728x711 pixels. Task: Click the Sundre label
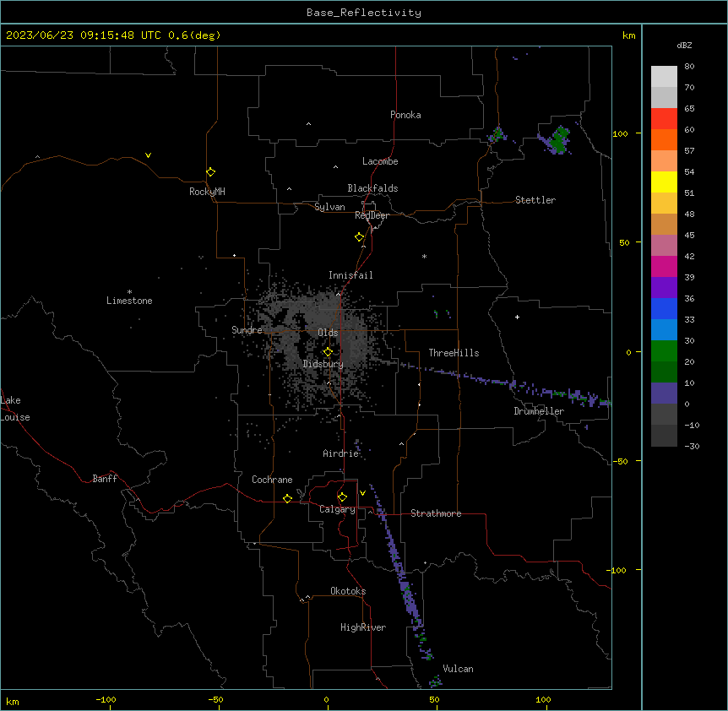(247, 330)
